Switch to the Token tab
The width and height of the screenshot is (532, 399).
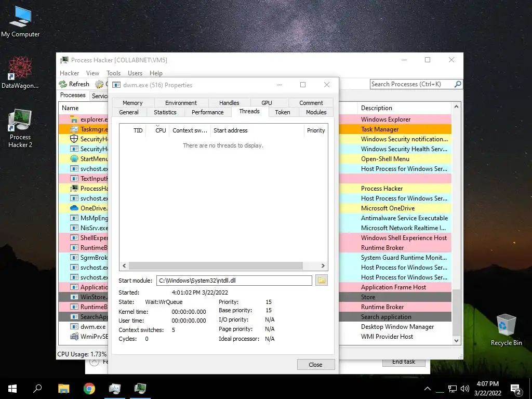[282, 112]
